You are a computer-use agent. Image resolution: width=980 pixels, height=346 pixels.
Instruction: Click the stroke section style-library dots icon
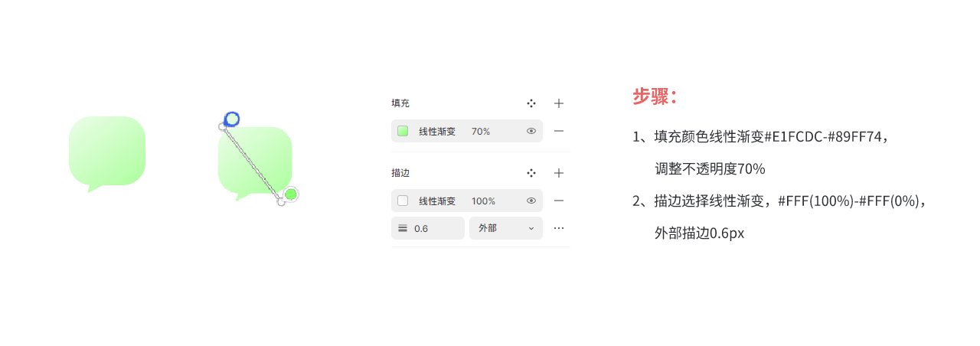tap(531, 173)
